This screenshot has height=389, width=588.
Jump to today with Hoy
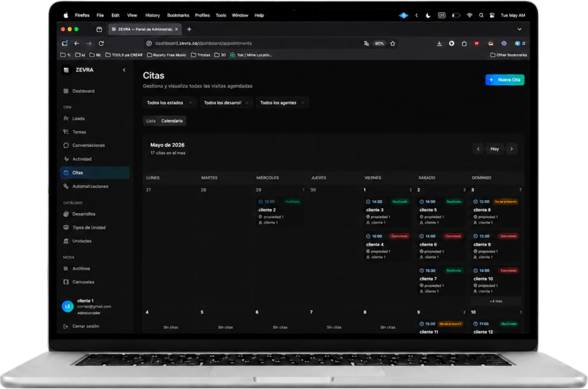[495, 149]
